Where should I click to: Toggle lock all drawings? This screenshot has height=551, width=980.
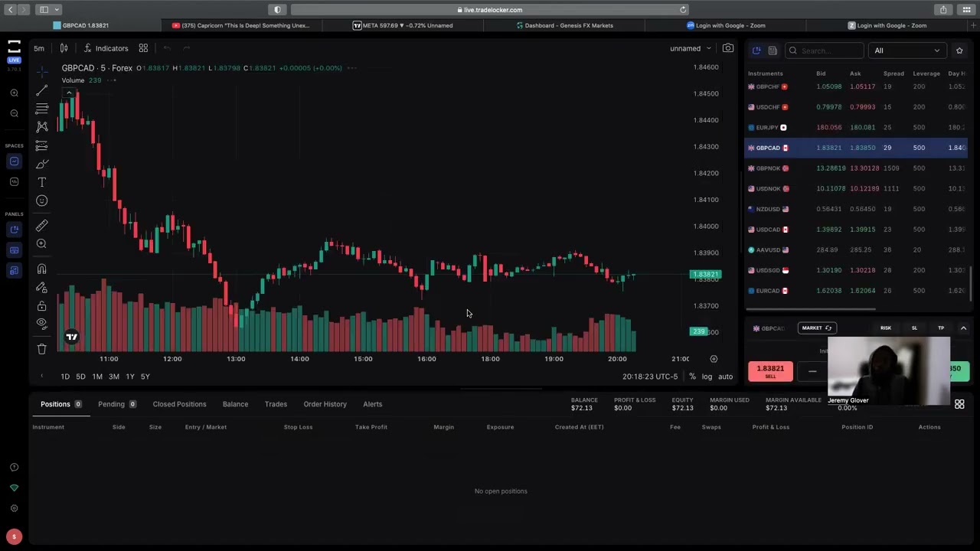point(42,306)
